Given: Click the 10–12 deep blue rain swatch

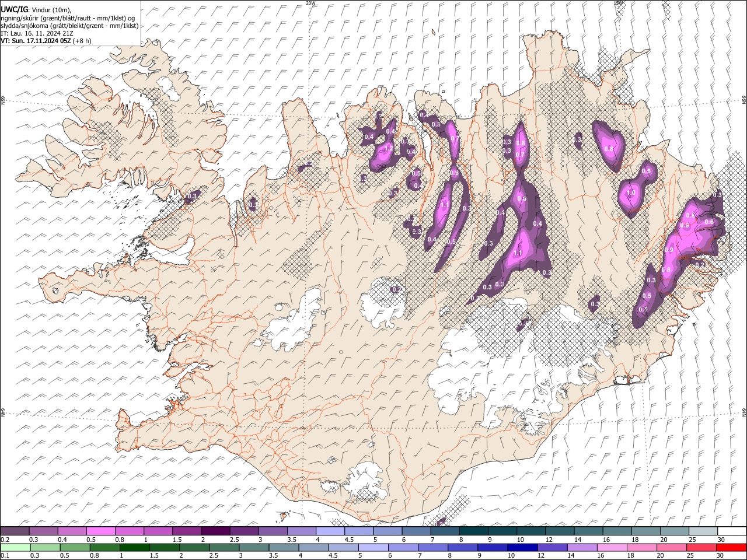Looking at the screenshot, I should coord(522,547).
